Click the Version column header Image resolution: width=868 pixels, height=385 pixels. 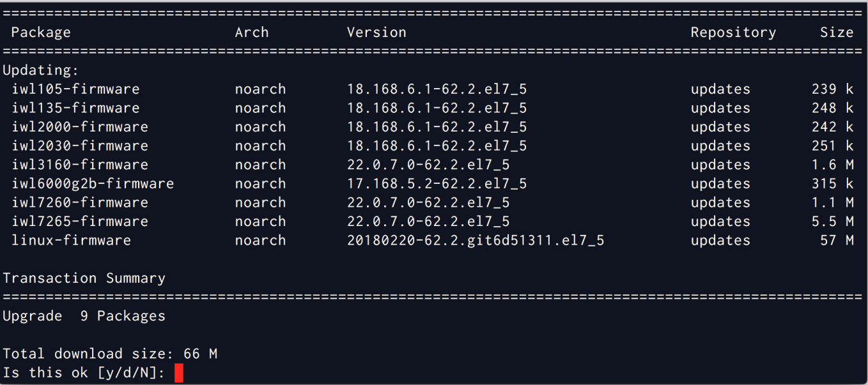[376, 32]
